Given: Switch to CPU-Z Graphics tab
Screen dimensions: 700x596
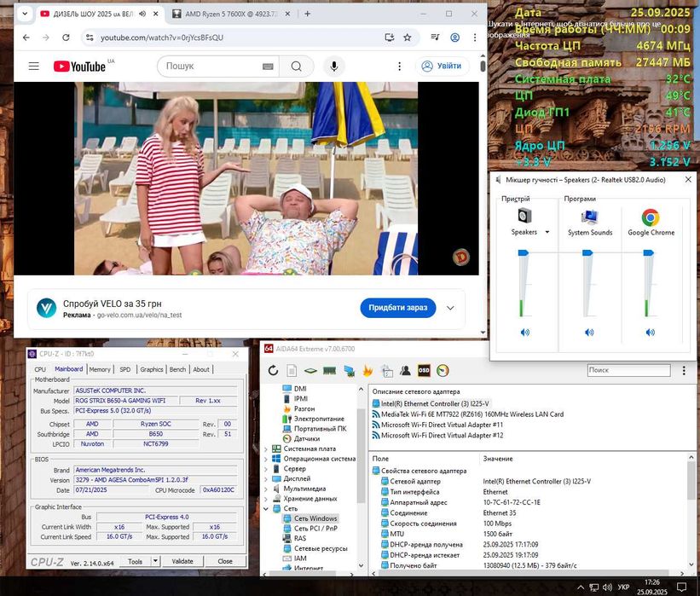Looking at the screenshot, I should point(151,370).
